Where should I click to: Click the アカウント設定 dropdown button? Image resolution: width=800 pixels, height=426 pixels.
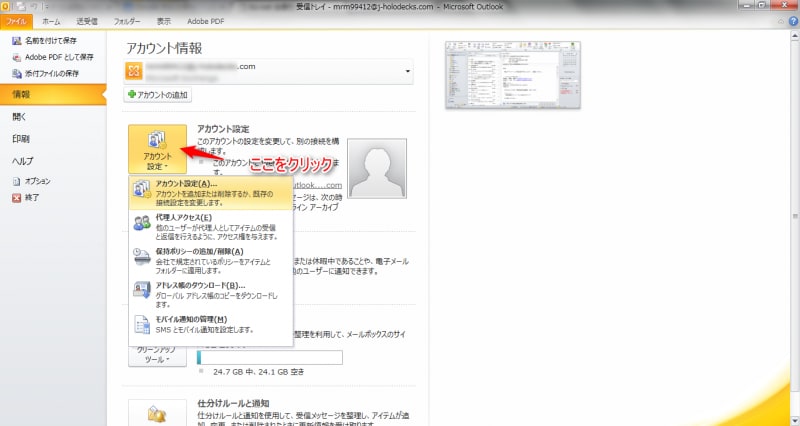[x=157, y=148]
